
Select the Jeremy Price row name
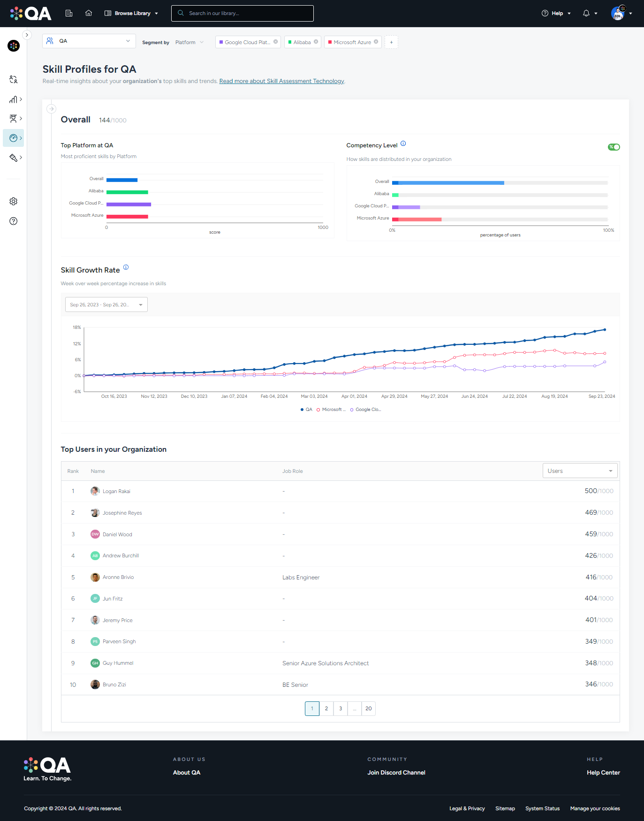point(117,620)
